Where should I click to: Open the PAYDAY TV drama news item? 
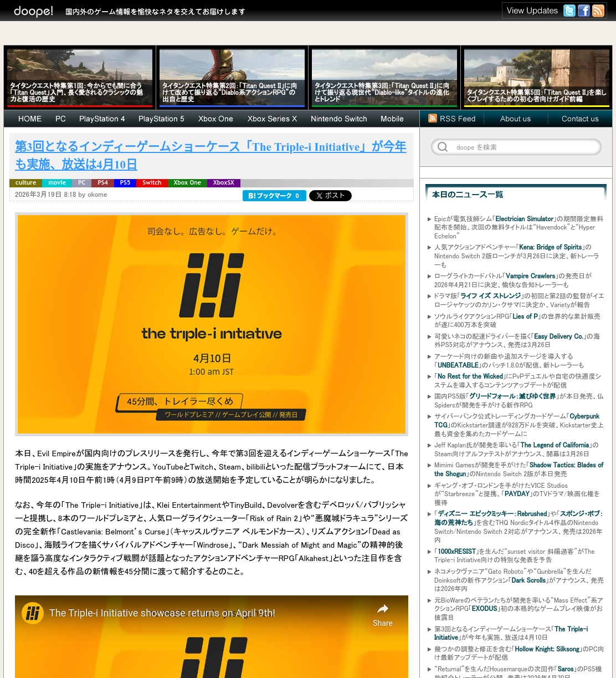pyautogui.click(x=519, y=493)
